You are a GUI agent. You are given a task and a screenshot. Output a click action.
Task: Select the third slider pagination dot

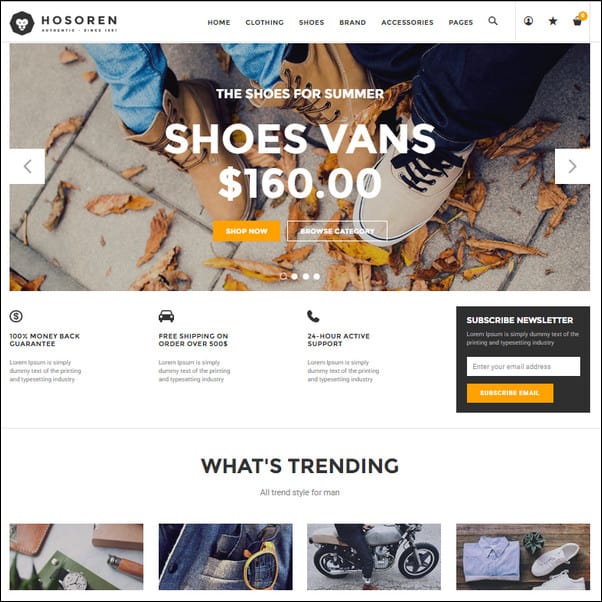[306, 276]
